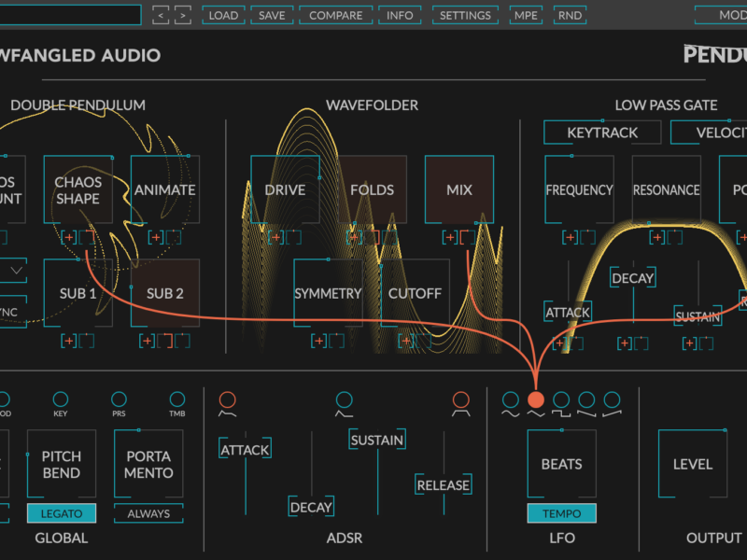Toggle KEYTRACK in Low Pass Gate
This screenshot has width=747, height=560.
(602, 133)
